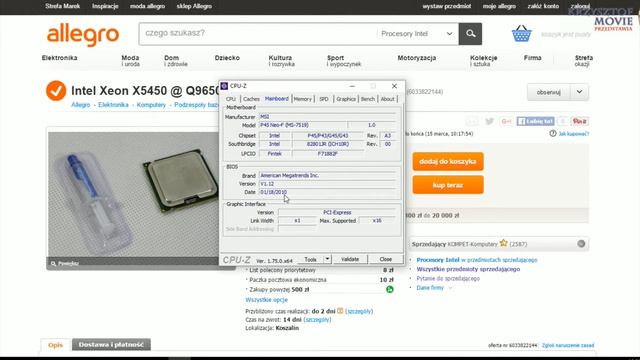Click the orange checkmark badge beside the title

click(56, 91)
